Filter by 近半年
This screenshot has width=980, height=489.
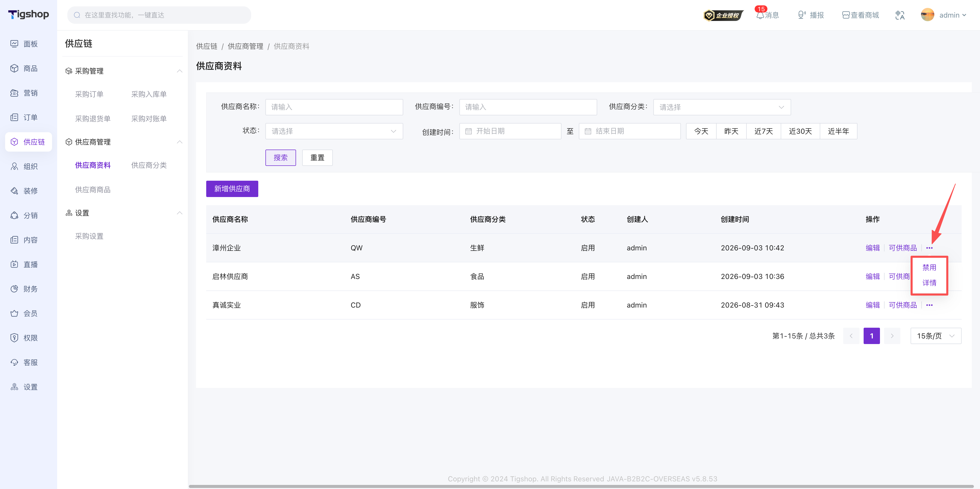(x=838, y=131)
